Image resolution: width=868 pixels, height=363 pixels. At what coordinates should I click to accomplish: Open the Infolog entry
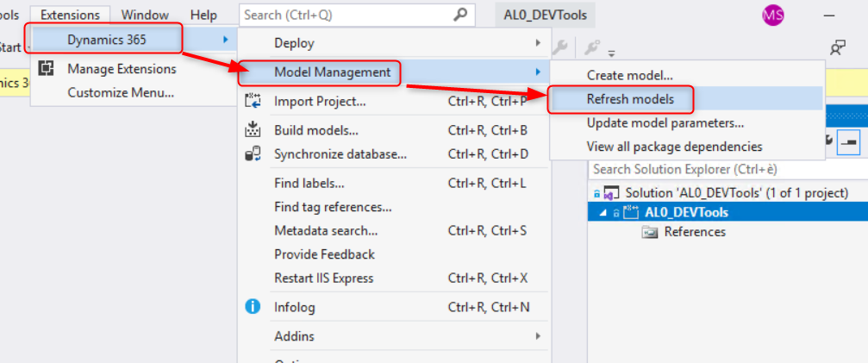(394, 307)
